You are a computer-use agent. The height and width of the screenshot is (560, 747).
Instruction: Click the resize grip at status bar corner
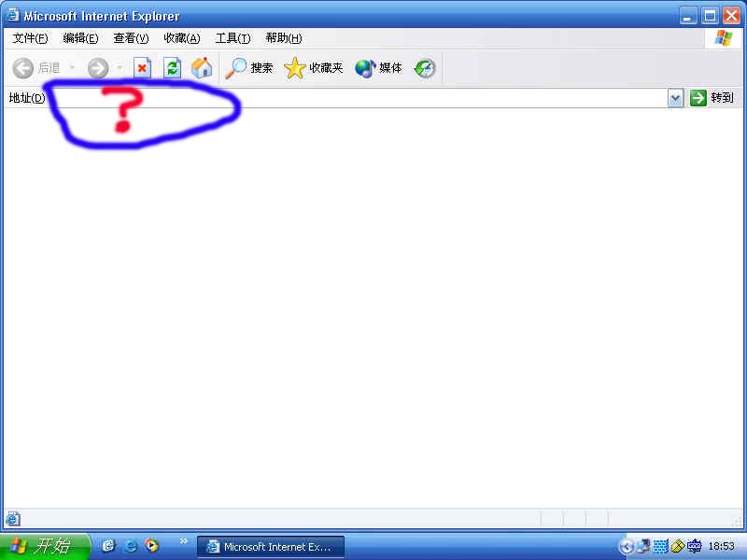coord(738,521)
